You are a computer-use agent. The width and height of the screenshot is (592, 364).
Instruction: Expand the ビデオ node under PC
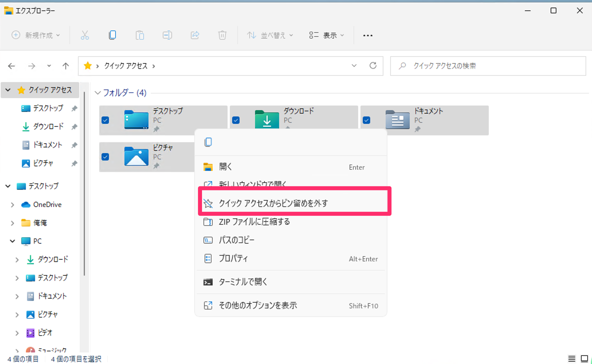coord(17,333)
